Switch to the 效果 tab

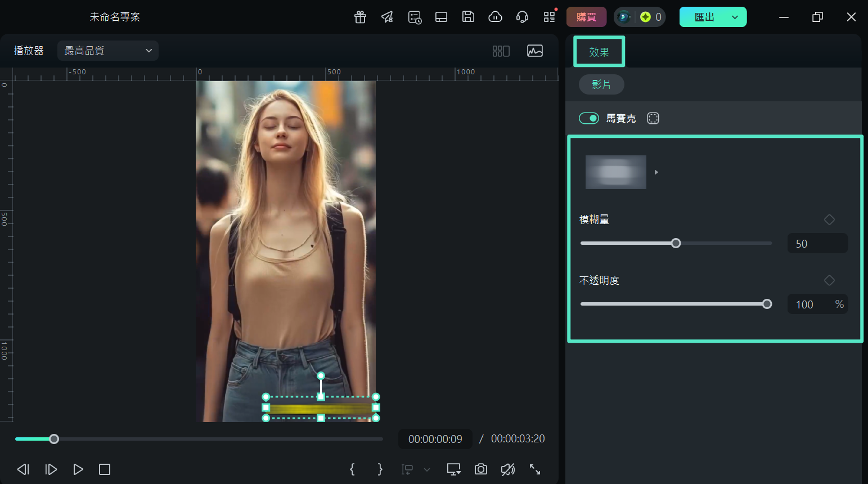(599, 52)
